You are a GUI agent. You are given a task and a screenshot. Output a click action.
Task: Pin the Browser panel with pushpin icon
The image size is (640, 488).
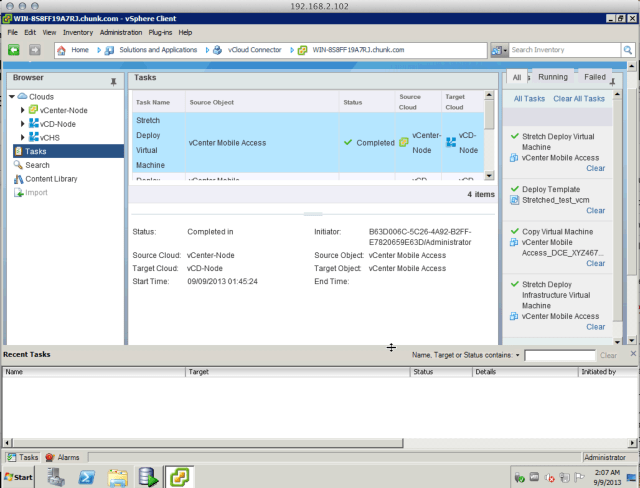click(113, 82)
